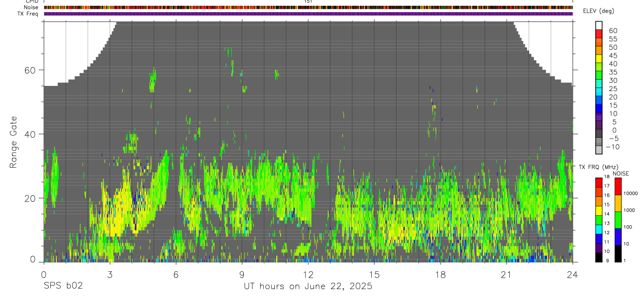Click the '151' CPID value at top
The width and height of the screenshot is (644, 297).
tap(308, 2)
